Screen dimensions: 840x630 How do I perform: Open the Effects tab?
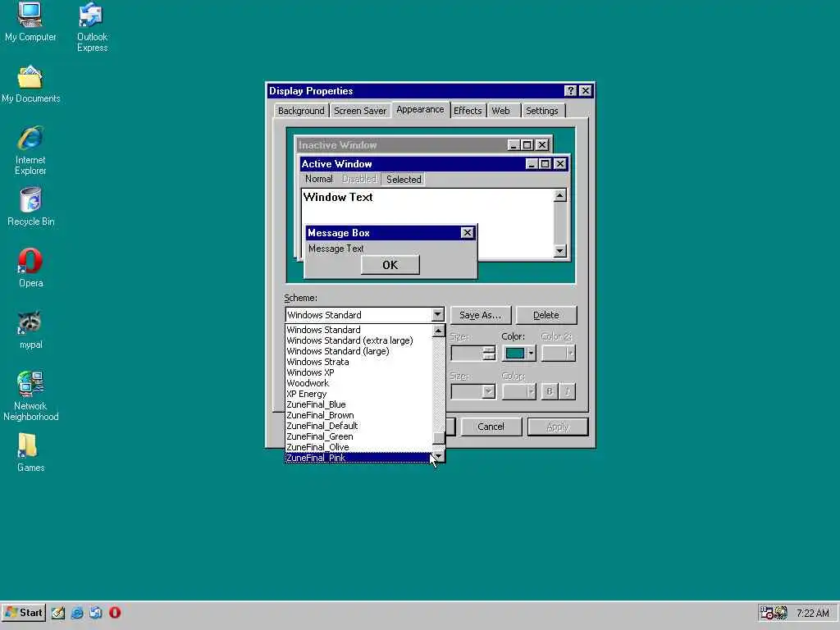coord(468,111)
